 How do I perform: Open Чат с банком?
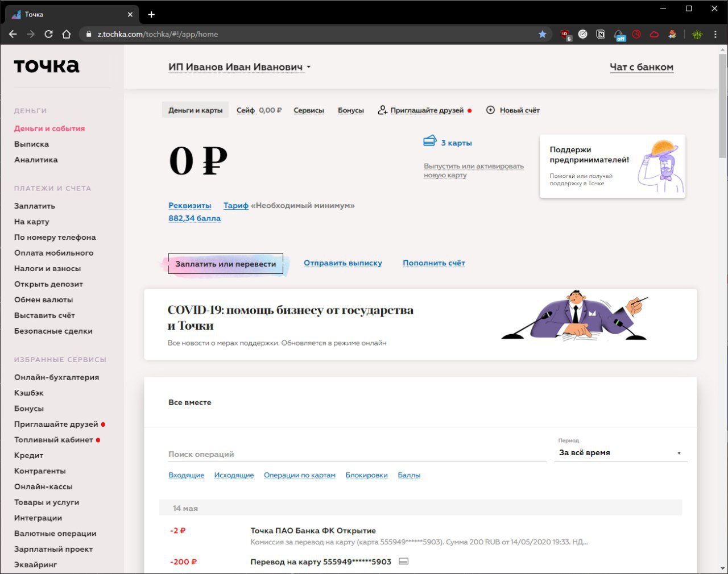pyautogui.click(x=642, y=67)
